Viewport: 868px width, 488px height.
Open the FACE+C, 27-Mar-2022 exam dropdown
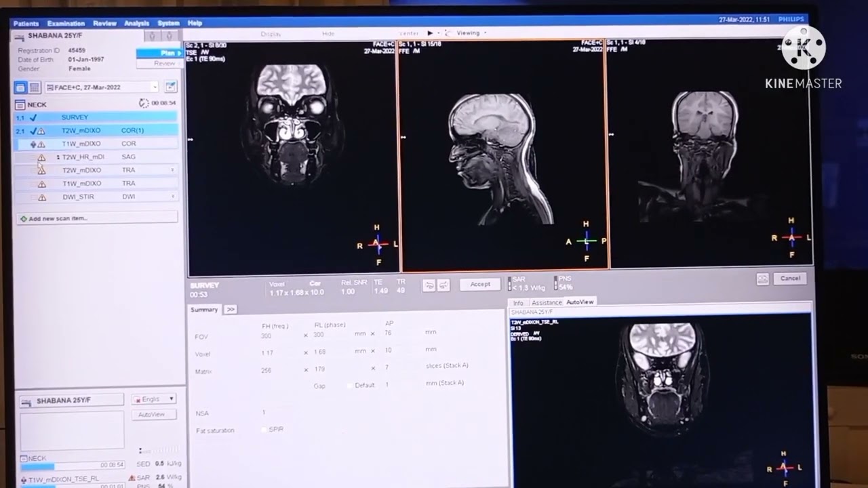click(102, 87)
